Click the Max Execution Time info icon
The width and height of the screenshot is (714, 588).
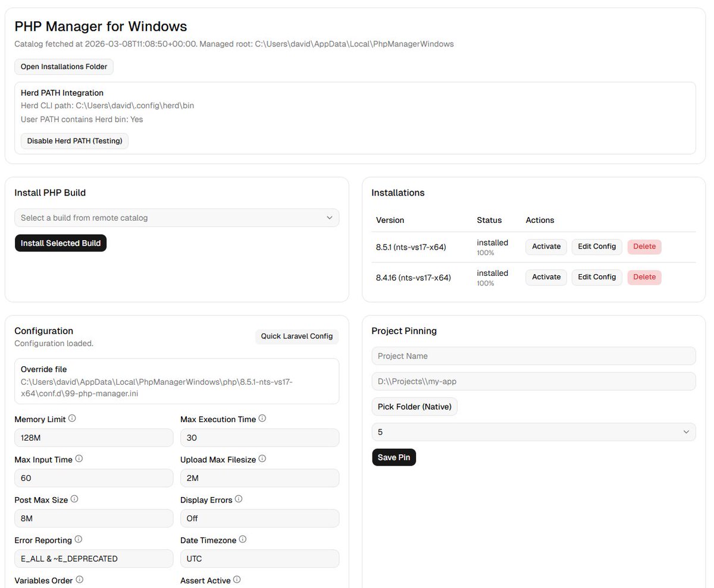[x=262, y=419]
